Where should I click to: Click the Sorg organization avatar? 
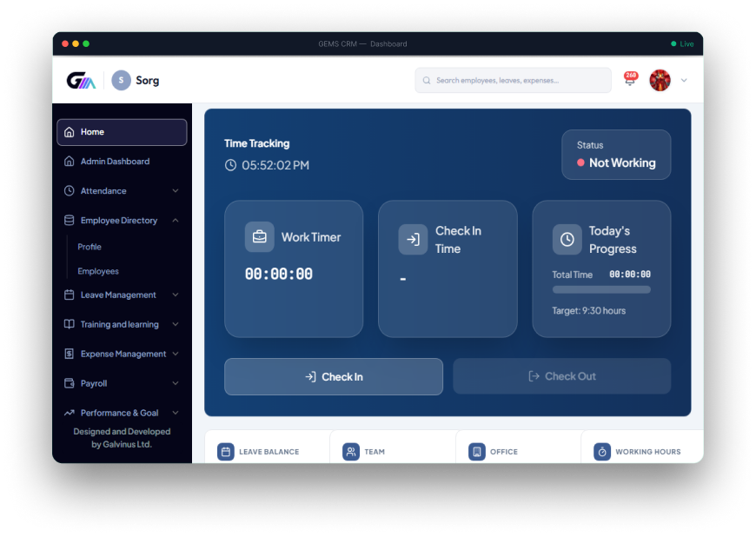pos(121,81)
